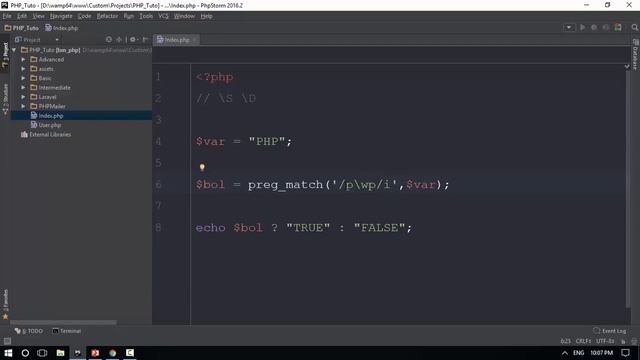The image size is (640, 360).
Task: Open the File menu
Action: click(x=7, y=16)
